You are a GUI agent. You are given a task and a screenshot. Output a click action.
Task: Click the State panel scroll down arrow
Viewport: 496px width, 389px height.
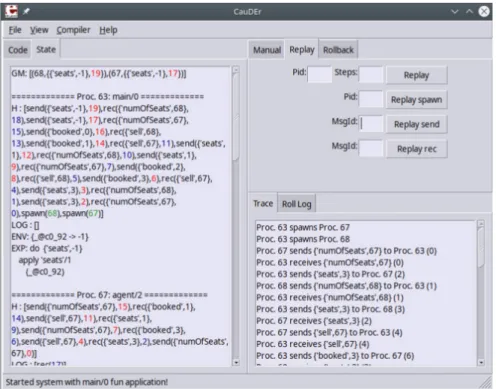click(236, 362)
